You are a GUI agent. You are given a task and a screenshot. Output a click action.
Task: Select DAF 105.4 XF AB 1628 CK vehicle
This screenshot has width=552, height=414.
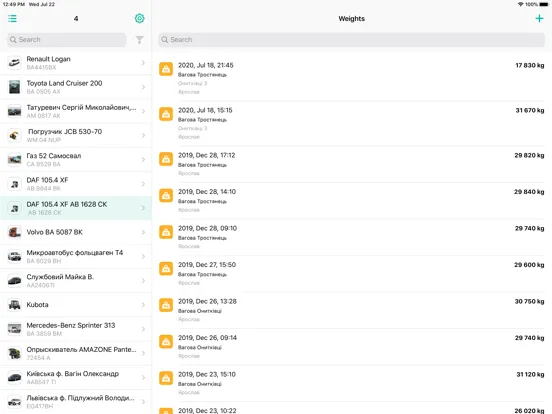click(76, 208)
